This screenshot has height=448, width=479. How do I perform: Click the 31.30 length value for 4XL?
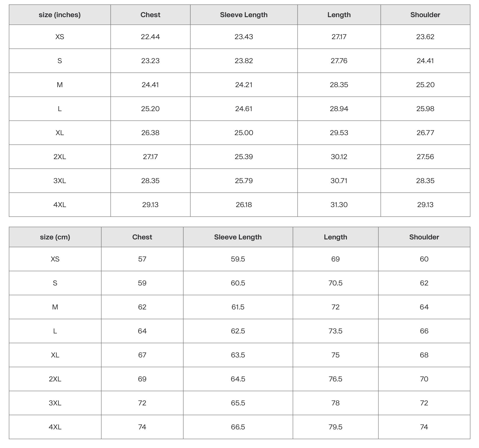tap(339, 205)
